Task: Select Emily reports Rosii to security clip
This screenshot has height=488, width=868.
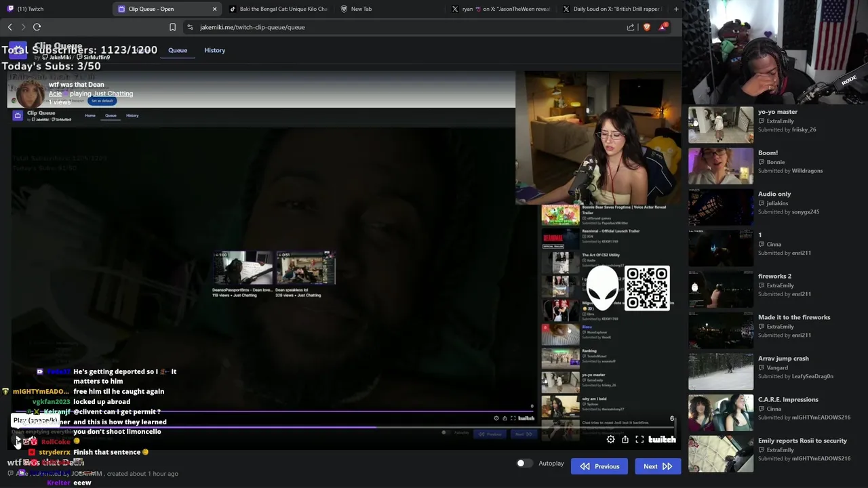Action: click(x=721, y=453)
